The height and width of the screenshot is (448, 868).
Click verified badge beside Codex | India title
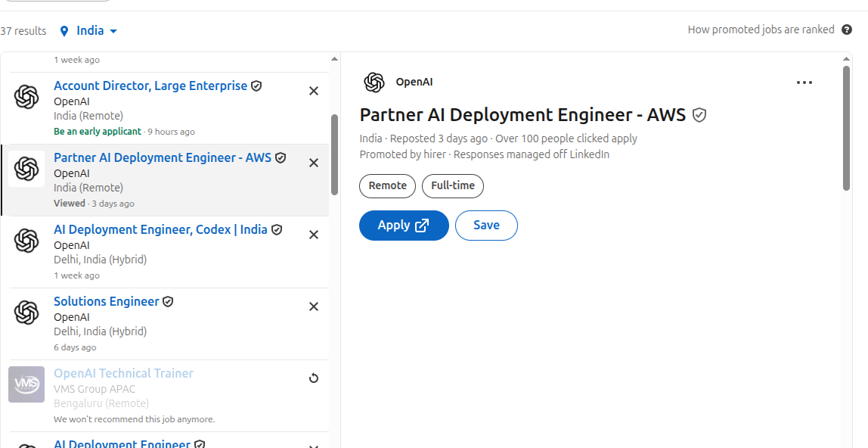pyautogui.click(x=277, y=230)
